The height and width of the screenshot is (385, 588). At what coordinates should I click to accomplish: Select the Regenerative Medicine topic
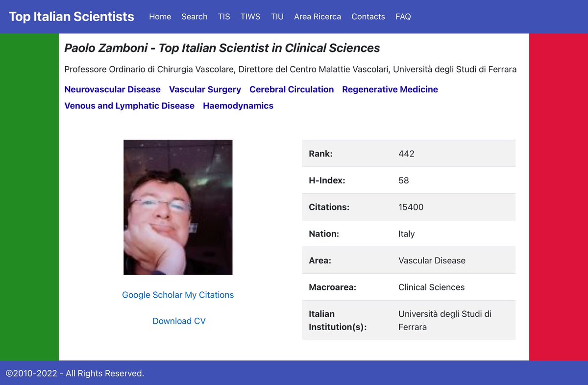click(390, 89)
